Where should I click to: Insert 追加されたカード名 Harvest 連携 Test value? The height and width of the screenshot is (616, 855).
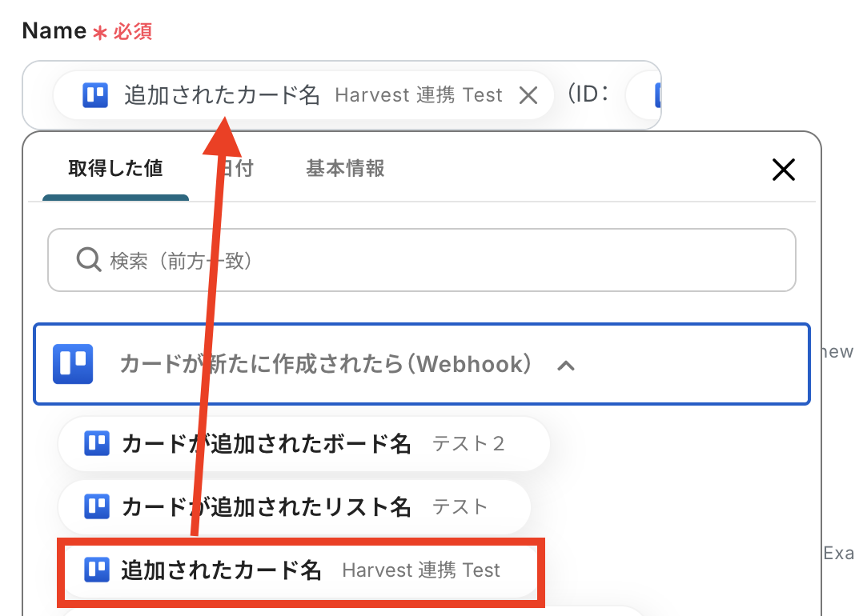click(301, 570)
